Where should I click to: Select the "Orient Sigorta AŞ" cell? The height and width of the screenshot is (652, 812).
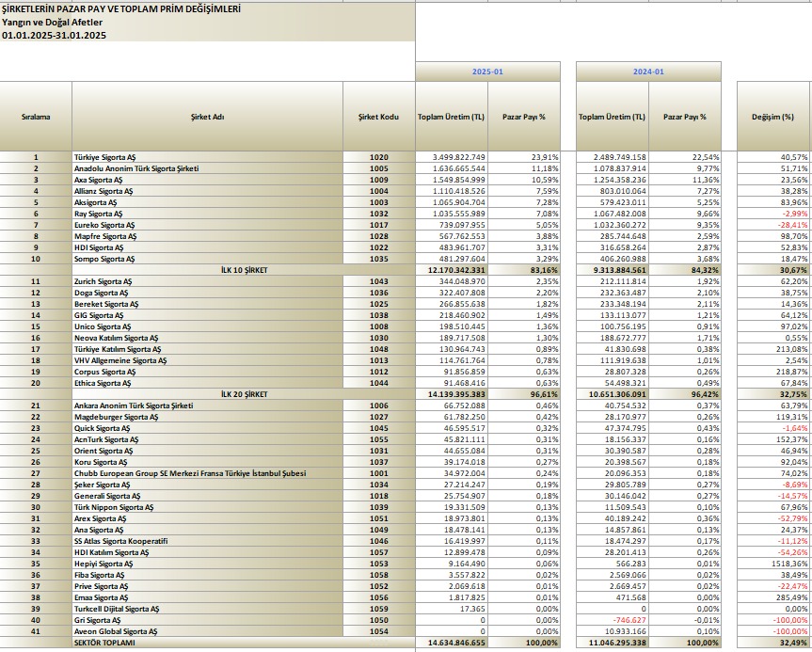207,451
